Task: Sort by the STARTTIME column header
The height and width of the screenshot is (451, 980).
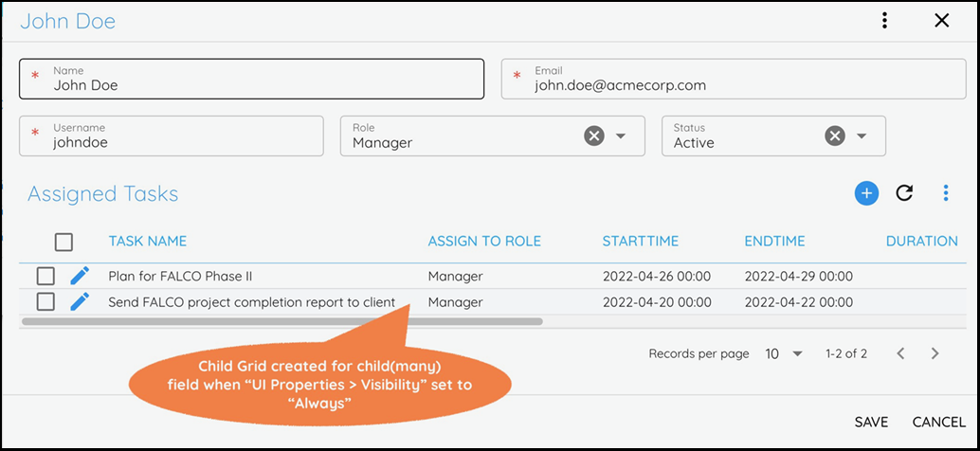Action: tap(640, 242)
